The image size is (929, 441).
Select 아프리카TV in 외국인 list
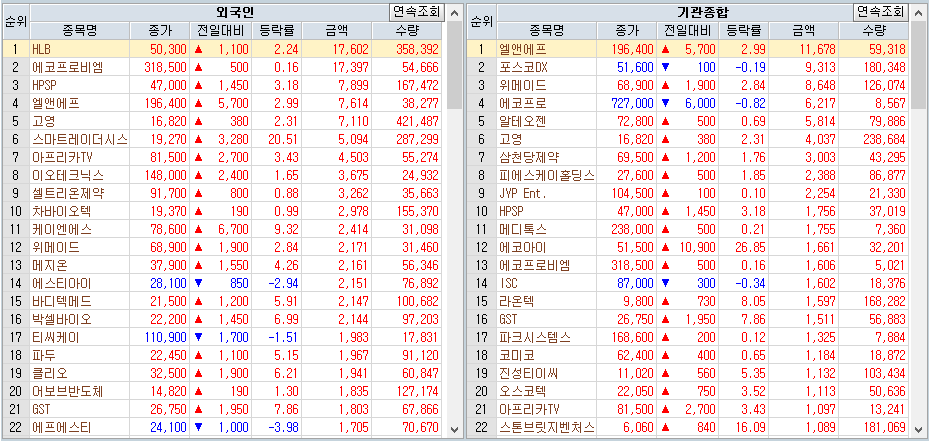click(x=60, y=158)
